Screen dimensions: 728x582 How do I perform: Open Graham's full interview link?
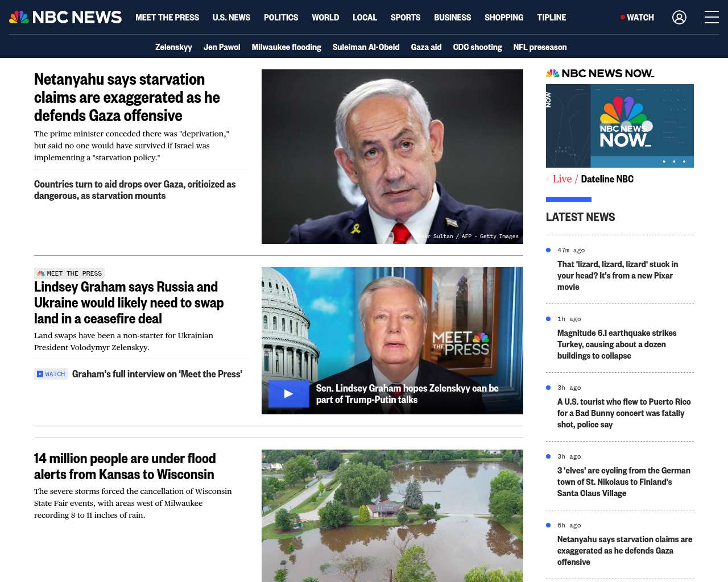157,374
